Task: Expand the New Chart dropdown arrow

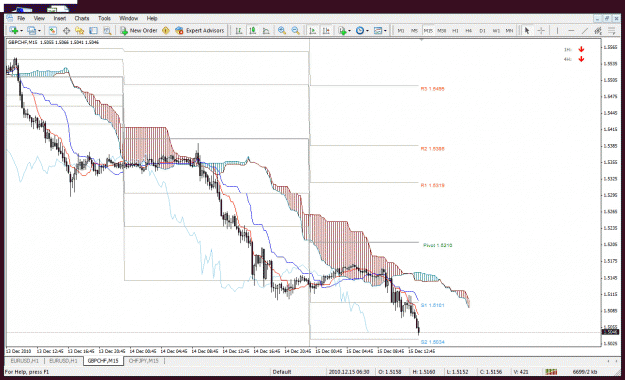Action: tap(22, 31)
